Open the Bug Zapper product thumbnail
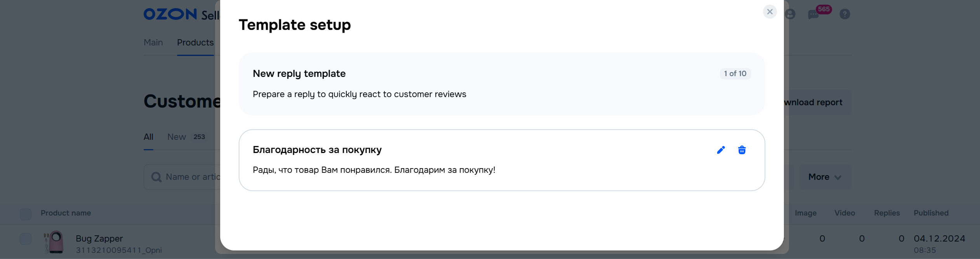Screen dimensions: 980x259 [54, 242]
